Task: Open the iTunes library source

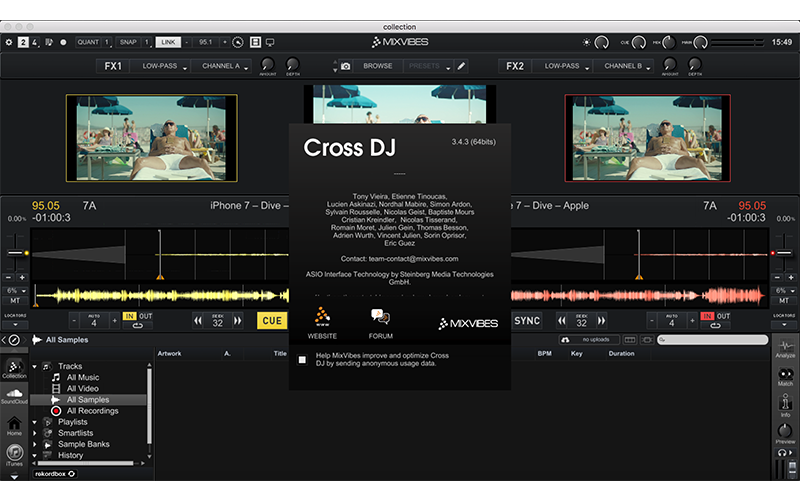Action: click(14, 455)
